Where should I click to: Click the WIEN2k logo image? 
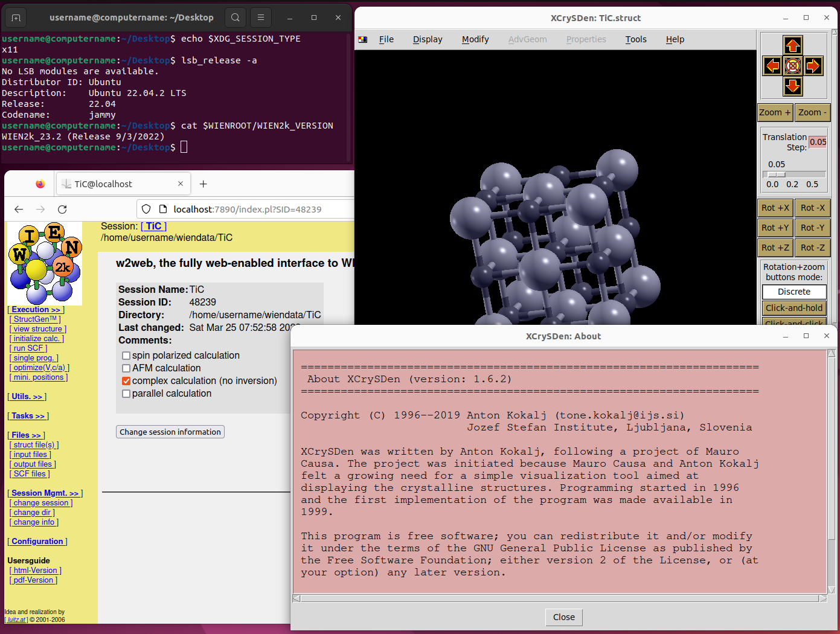[45, 263]
